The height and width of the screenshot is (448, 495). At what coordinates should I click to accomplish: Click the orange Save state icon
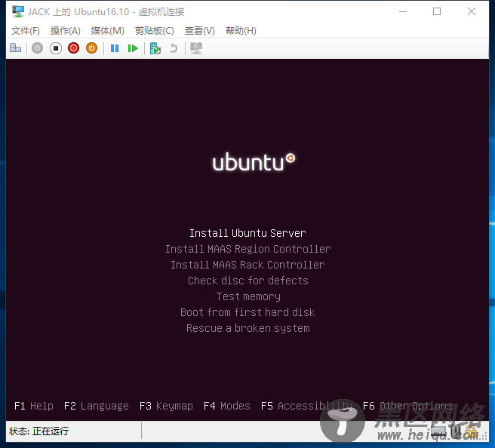point(91,48)
